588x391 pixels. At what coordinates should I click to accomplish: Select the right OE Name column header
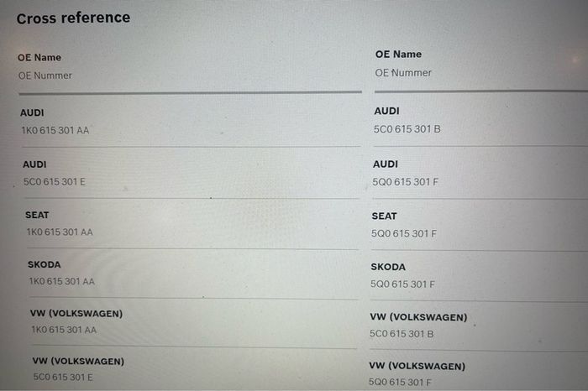[x=398, y=55]
